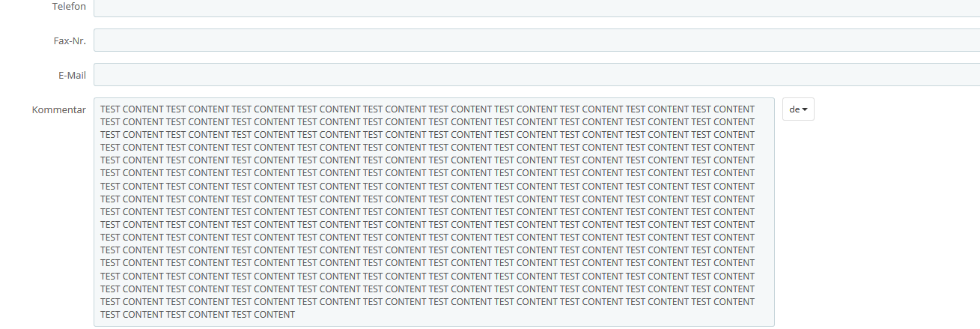Place cursor on the comment's first line
This screenshot has width=980, height=329.
[427, 109]
